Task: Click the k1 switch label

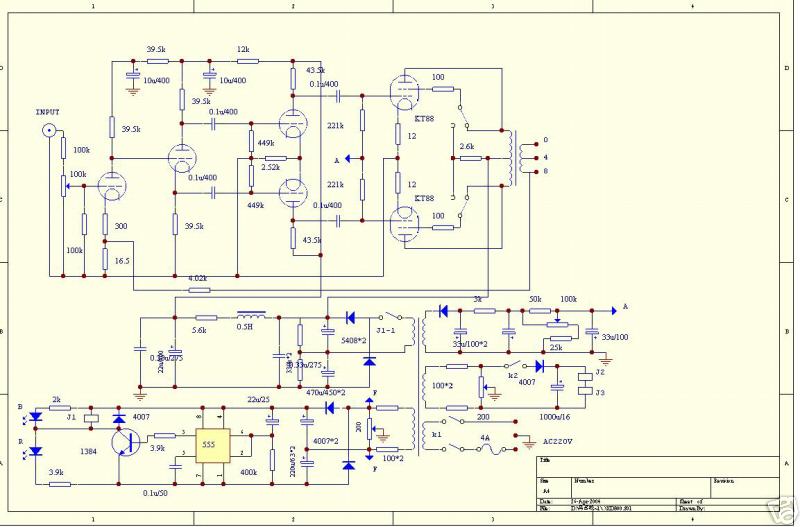Action: pyautogui.click(x=437, y=435)
